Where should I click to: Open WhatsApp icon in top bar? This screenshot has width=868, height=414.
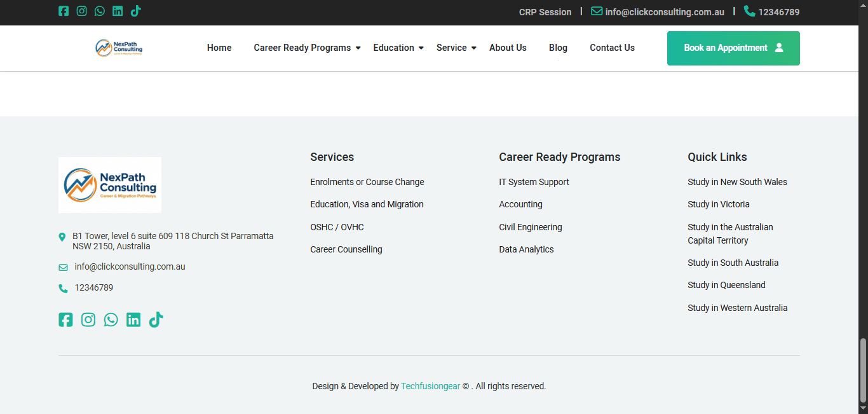click(100, 11)
